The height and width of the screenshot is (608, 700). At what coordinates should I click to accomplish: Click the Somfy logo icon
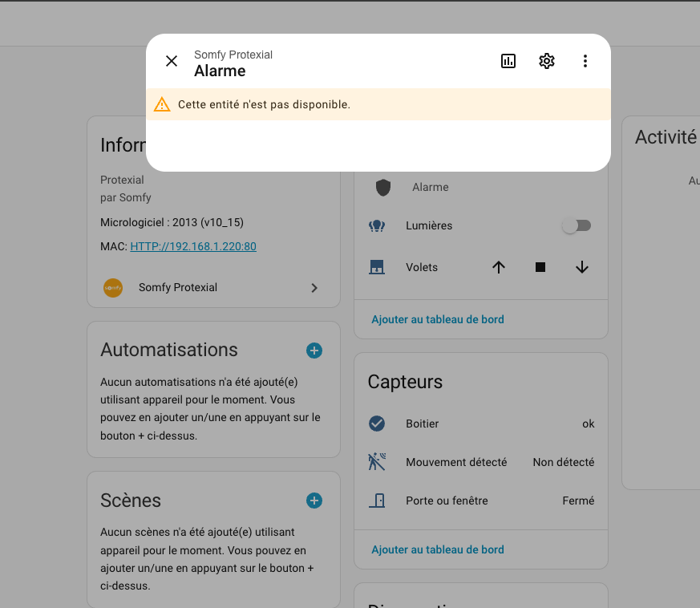point(113,288)
